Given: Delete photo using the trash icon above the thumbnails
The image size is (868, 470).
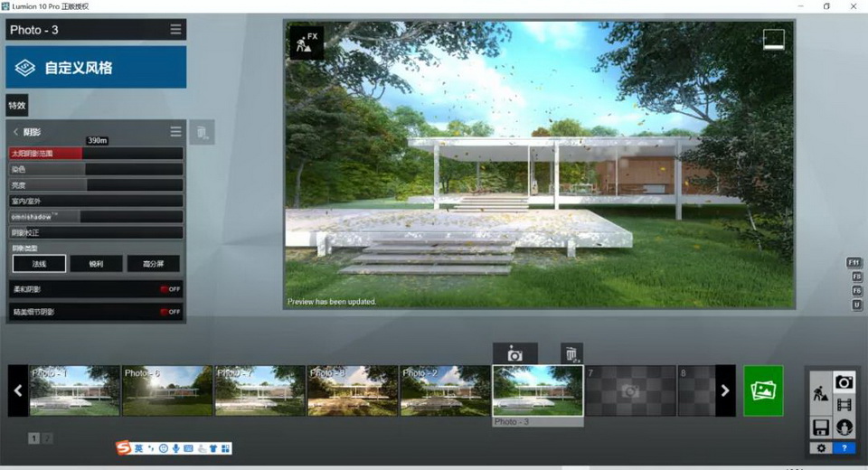Looking at the screenshot, I should pyautogui.click(x=571, y=353).
